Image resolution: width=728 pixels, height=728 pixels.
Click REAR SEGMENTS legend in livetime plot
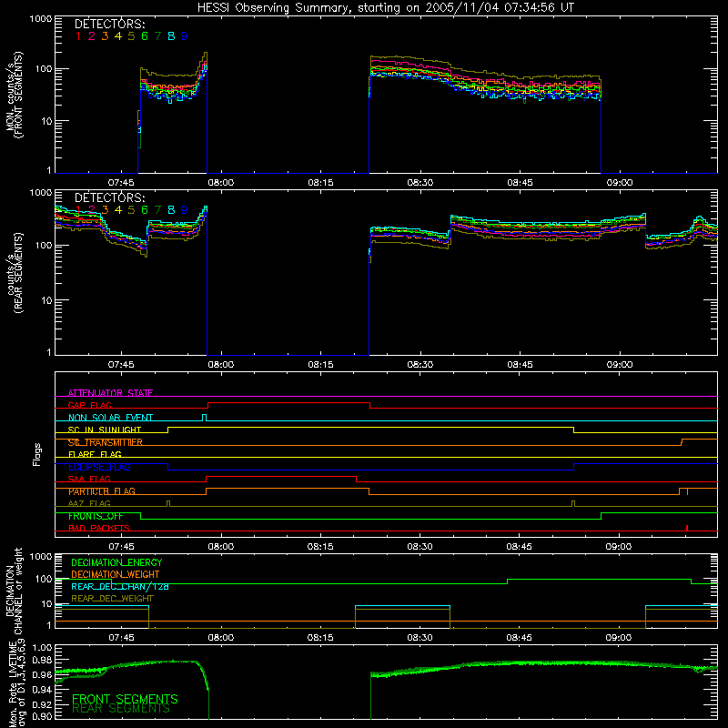coord(121,709)
